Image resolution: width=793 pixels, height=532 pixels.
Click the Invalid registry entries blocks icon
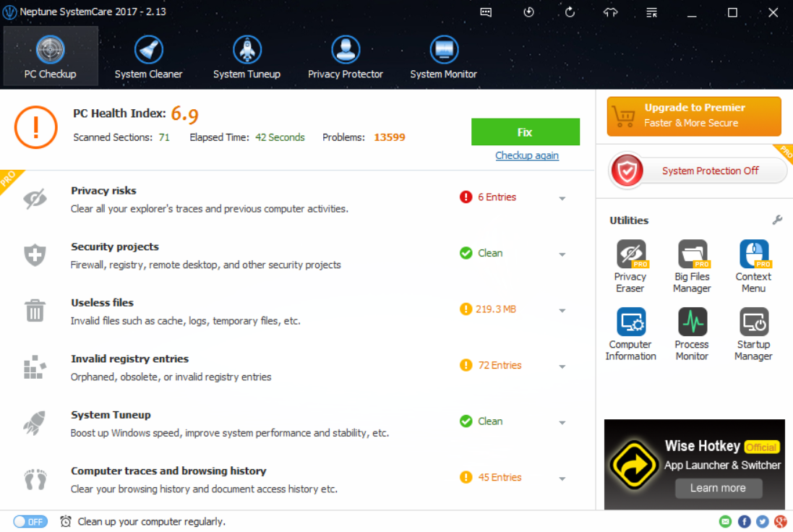click(x=35, y=366)
